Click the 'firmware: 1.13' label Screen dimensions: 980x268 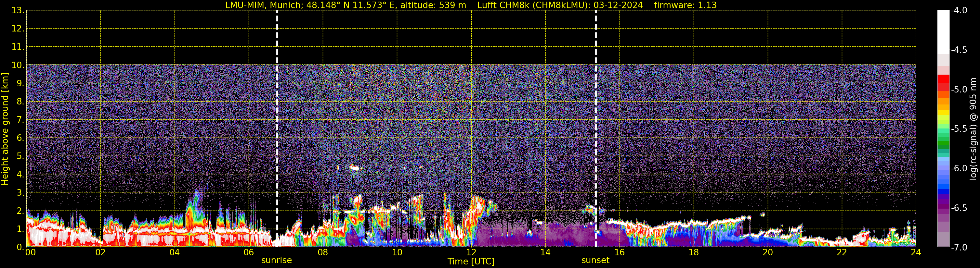(685, 5)
